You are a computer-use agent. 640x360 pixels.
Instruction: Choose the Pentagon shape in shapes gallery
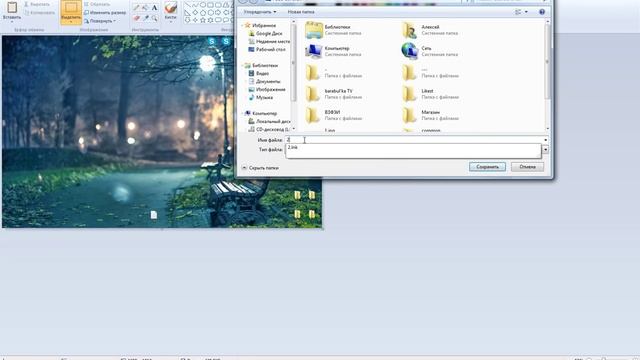coord(202,12)
